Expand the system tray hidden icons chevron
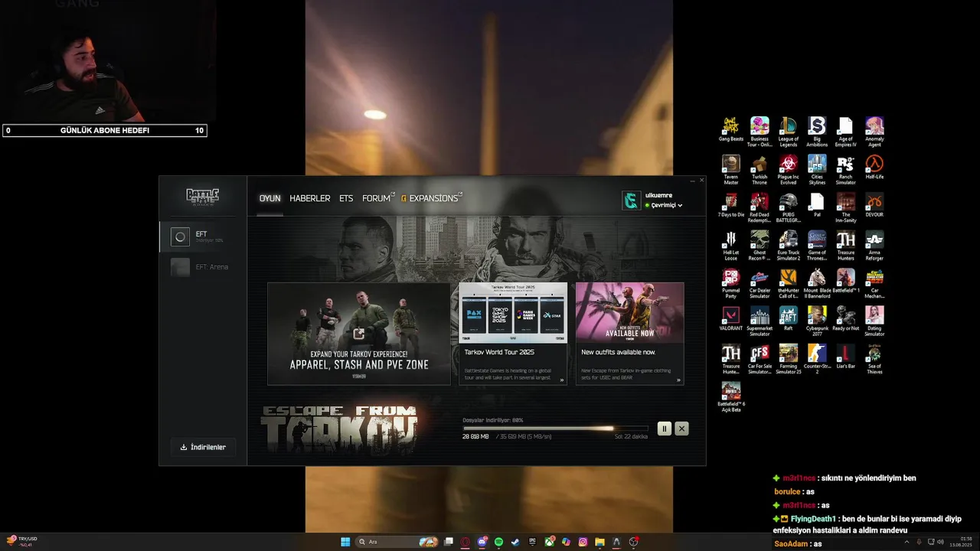This screenshot has width=980, height=551. point(906,542)
